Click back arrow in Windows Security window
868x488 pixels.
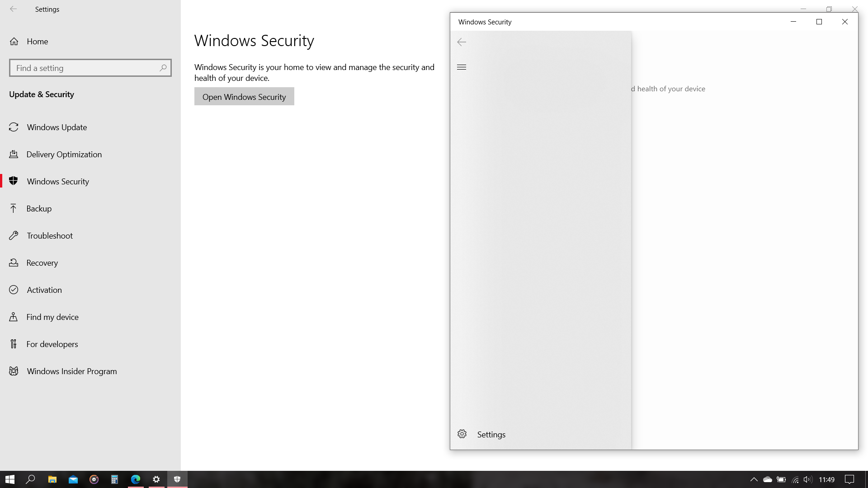point(462,42)
